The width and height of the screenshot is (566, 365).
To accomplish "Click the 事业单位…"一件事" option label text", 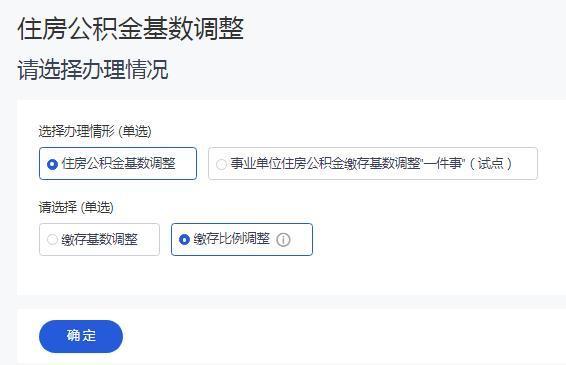I will click(347, 164).
